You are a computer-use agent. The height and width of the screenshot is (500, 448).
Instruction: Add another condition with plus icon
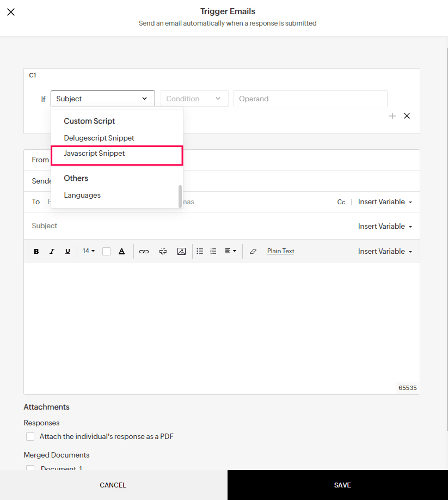pos(392,116)
